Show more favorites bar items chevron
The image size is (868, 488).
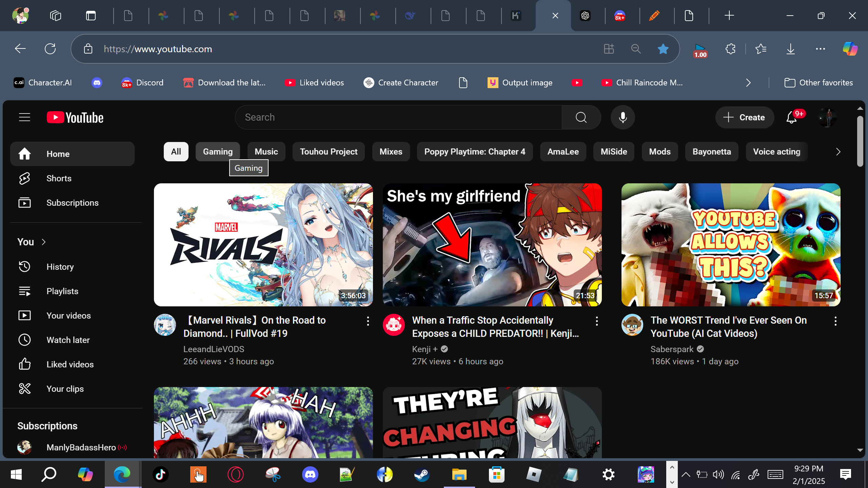[x=748, y=83]
